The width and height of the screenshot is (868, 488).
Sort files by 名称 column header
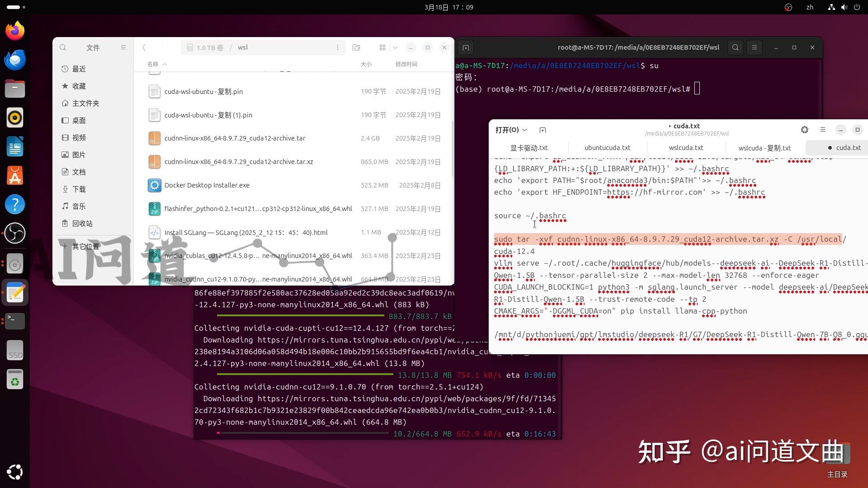point(157,64)
